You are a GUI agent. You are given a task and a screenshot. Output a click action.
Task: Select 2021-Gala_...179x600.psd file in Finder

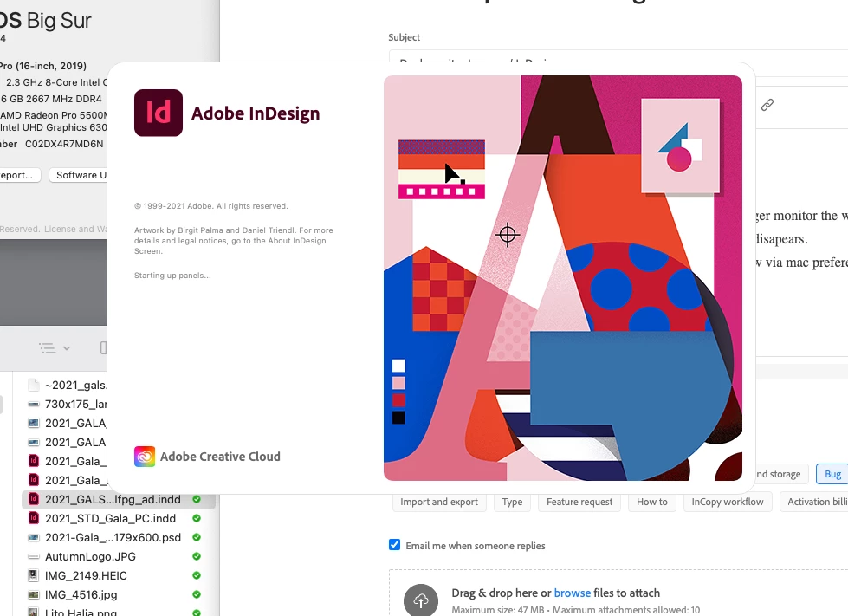click(x=113, y=537)
